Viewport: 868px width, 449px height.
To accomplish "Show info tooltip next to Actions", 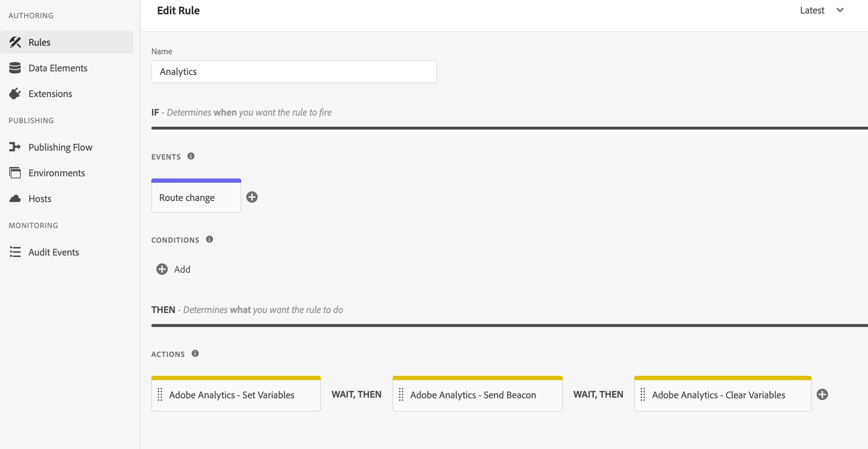I will (x=195, y=353).
